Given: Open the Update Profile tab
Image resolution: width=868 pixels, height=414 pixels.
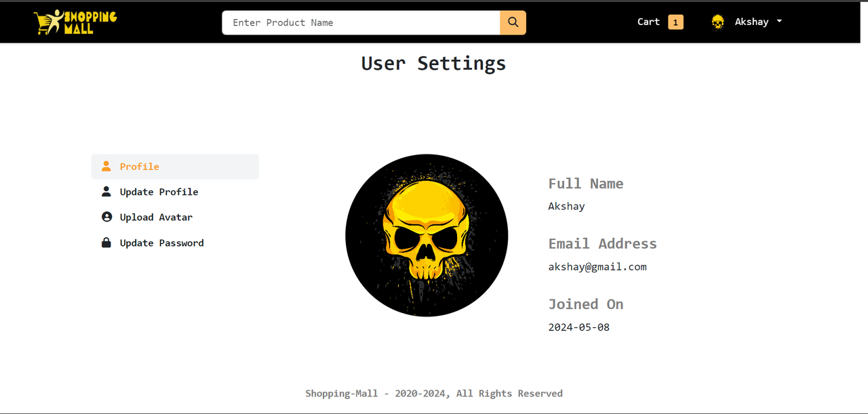Looking at the screenshot, I should (x=175, y=192).
